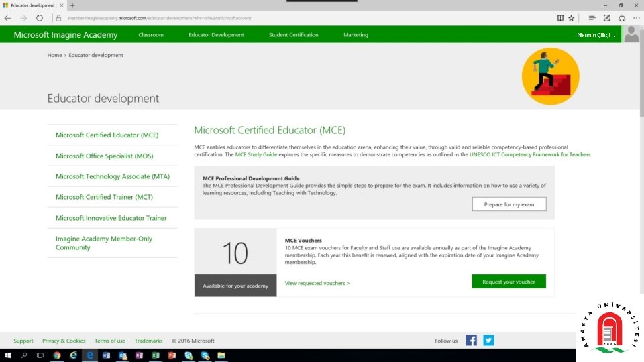This screenshot has height=362, width=644.
Task: Expand the Nermin Çiltçi account dropdown
Action: tap(596, 35)
